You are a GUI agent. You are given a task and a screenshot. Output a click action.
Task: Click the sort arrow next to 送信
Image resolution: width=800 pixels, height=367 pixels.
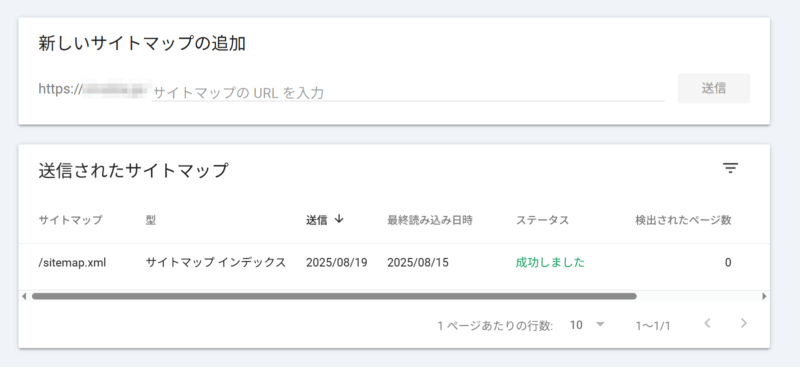(x=339, y=219)
